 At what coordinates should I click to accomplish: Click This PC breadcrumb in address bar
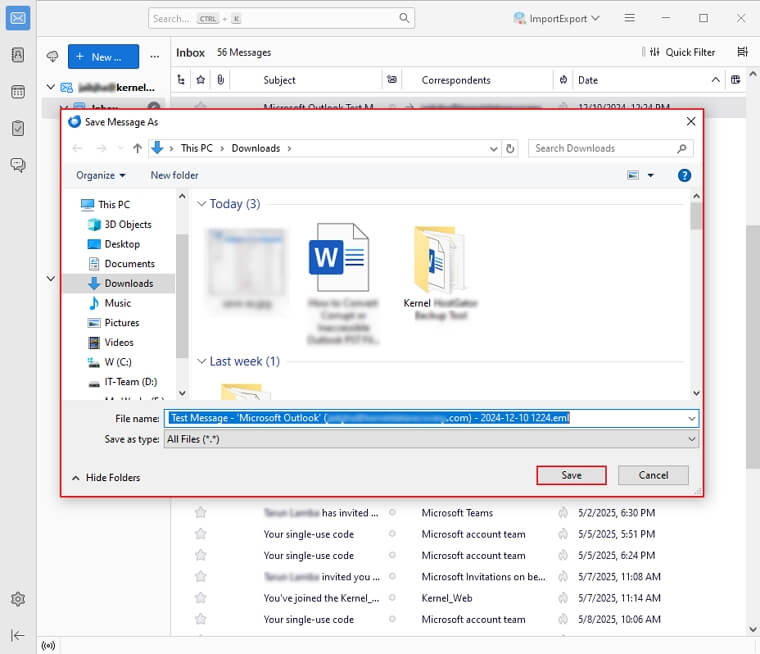point(197,148)
